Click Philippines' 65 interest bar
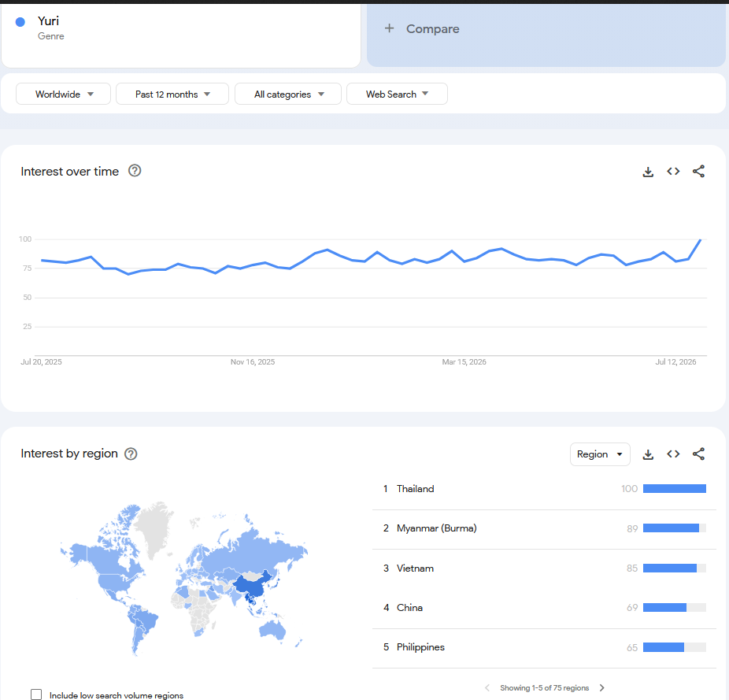Image resolution: width=729 pixels, height=700 pixels. [x=664, y=647]
